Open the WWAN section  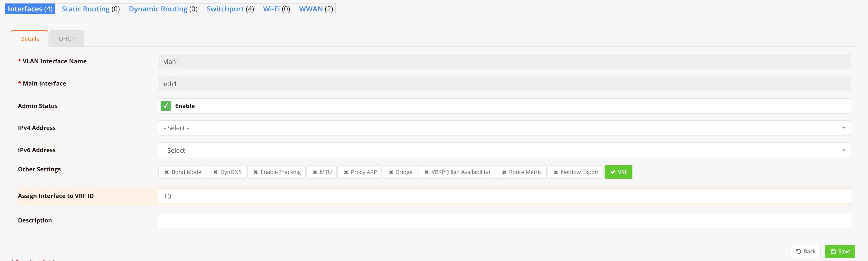click(x=311, y=9)
